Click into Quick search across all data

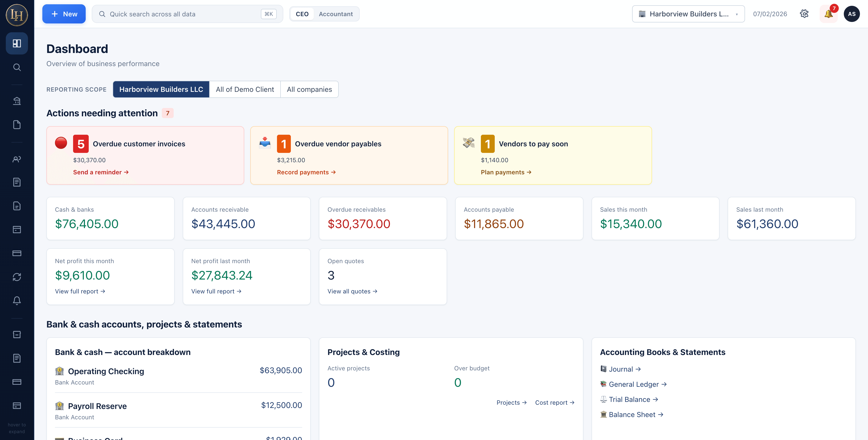coord(187,14)
